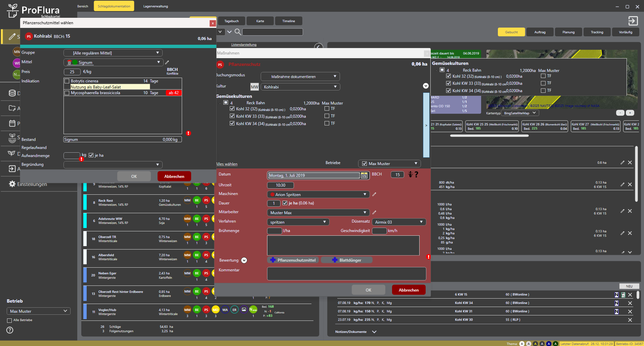Click the search magnifier icon
Viewport: 644px width, 346px height.
pos(238,32)
